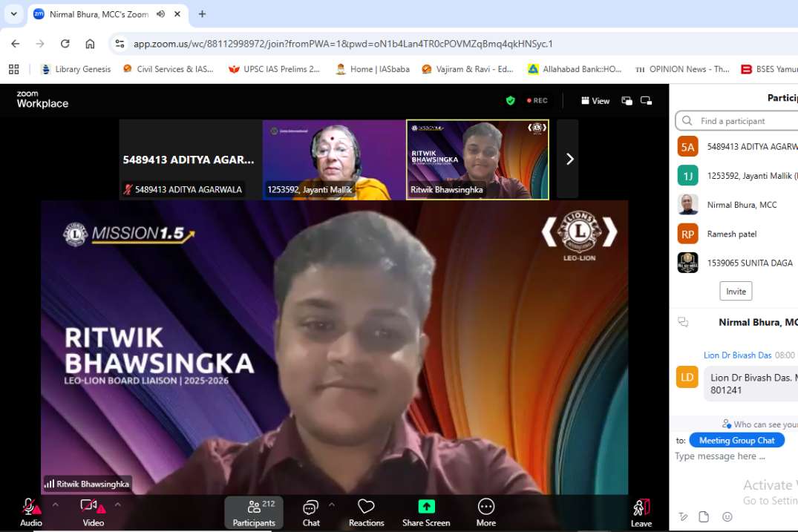
Task: Show next video thumbnails with right arrow
Action: point(569,159)
